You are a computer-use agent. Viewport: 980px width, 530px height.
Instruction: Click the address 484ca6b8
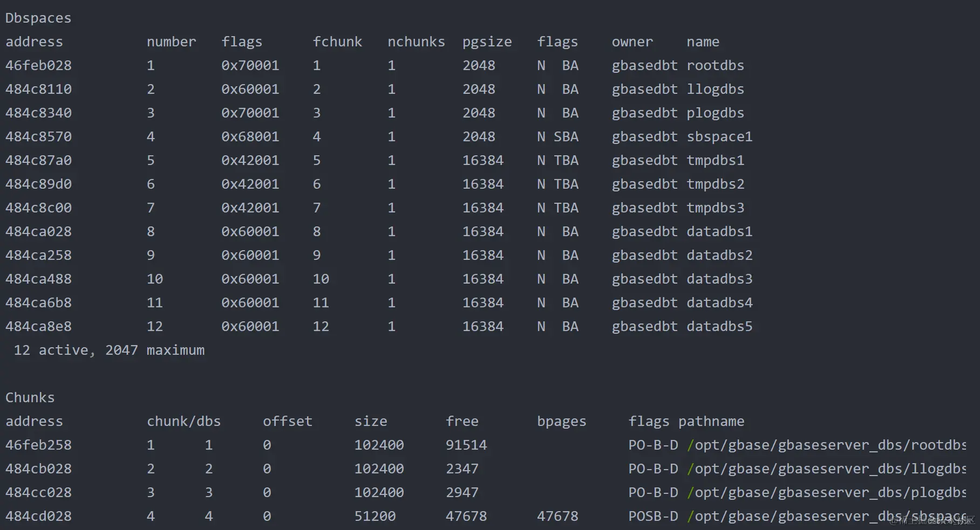pyautogui.click(x=38, y=303)
